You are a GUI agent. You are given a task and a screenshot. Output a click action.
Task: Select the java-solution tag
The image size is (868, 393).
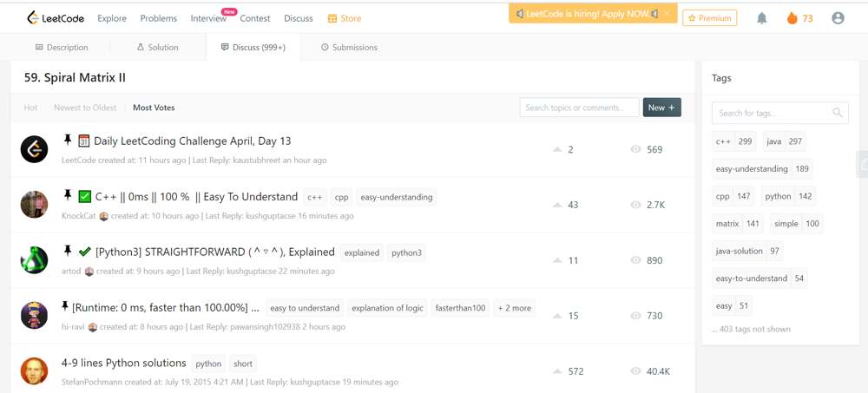tap(747, 251)
